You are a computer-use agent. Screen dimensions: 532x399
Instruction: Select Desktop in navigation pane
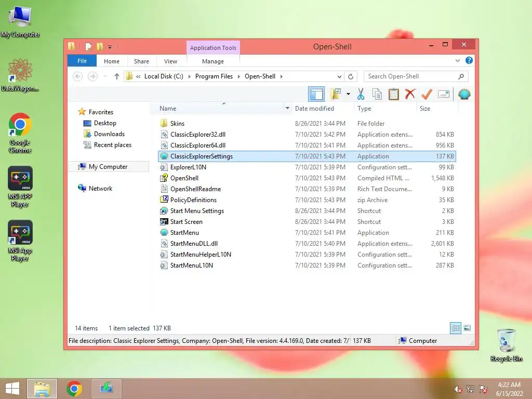tap(105, 123)
